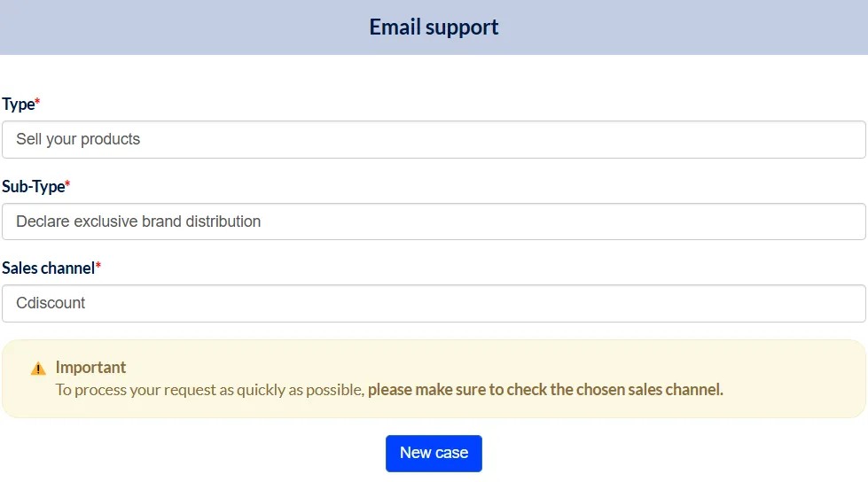Viewport: 868px width, 482px height.
Task: Click the Type field label
Action: click(19, 104)
